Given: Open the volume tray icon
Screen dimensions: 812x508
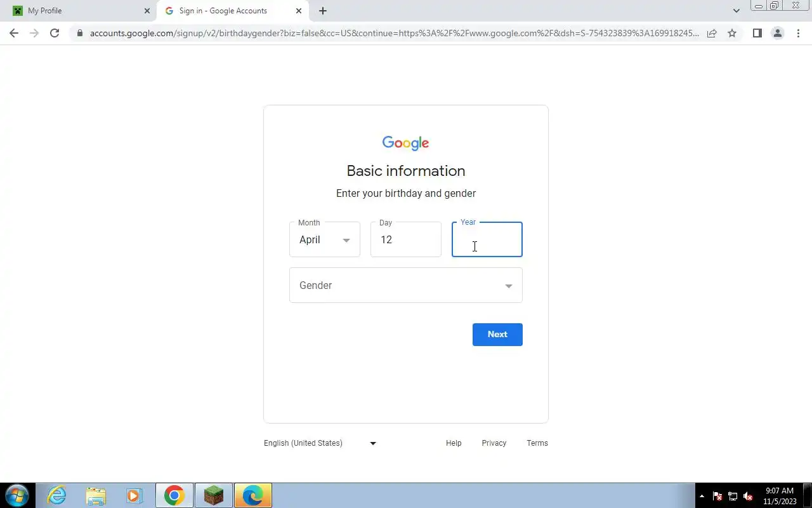Looking at the screenshot, I should (748, 496).
